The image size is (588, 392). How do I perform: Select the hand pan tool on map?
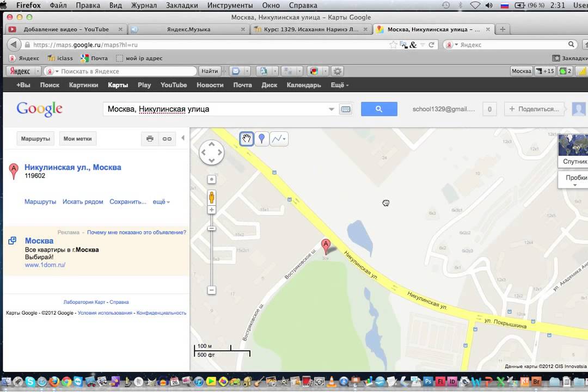[x=247, y=139]
